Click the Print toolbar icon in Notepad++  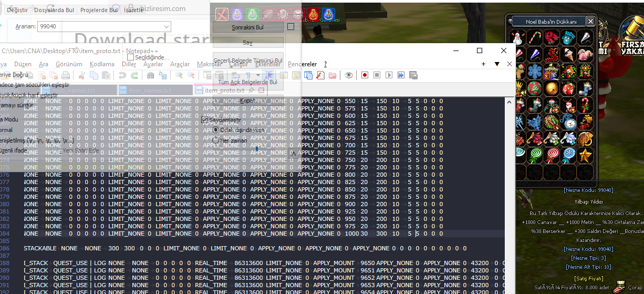tap(66, 75)
